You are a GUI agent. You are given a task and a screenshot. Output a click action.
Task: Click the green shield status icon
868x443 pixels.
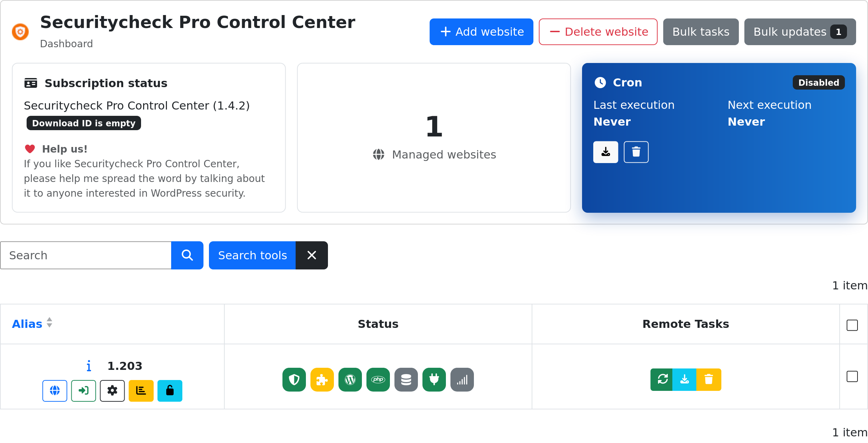coord(294,380)
